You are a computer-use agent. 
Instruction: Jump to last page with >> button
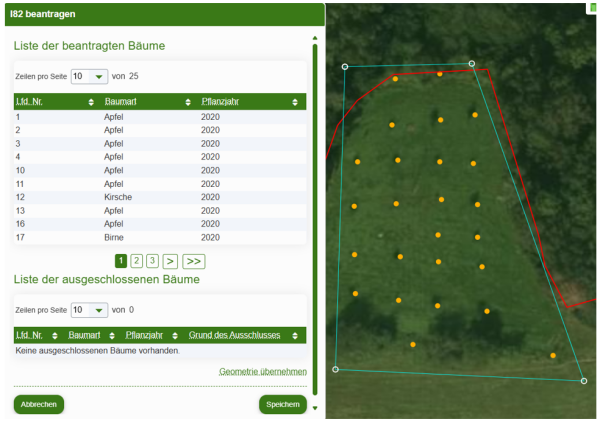point(194,261)
